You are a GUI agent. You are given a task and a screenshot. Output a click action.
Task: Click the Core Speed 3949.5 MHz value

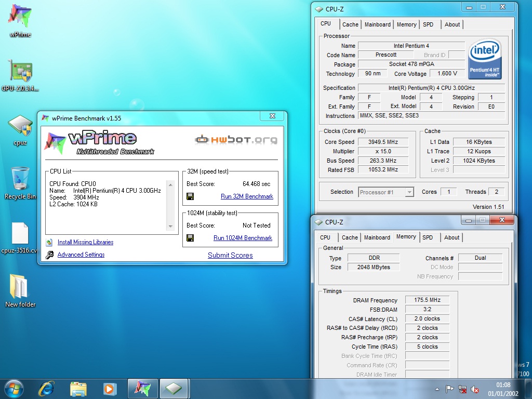[x=383, y=142]
